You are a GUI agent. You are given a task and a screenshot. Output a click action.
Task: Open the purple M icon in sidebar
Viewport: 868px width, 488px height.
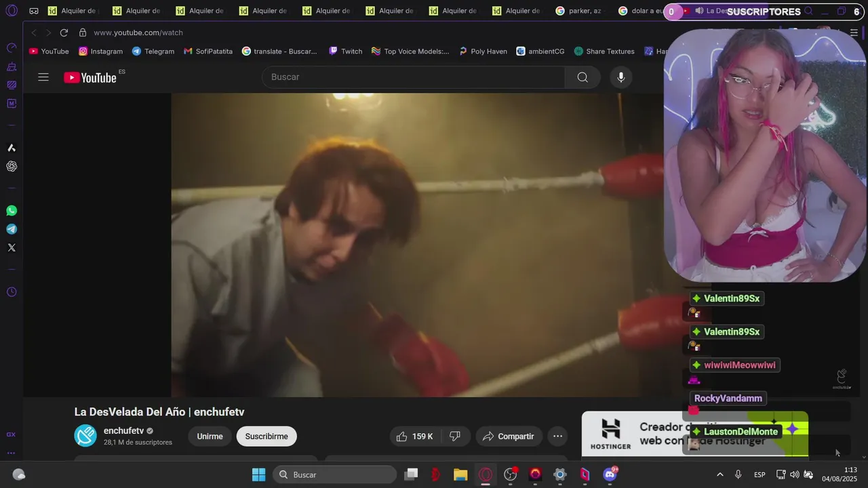(12, 104)
